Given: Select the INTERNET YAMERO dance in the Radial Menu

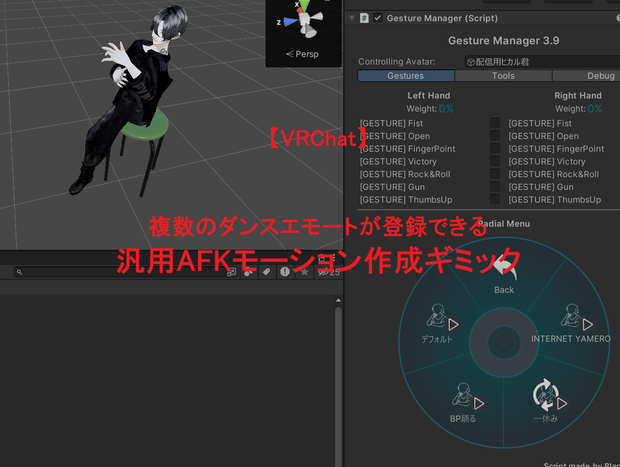Looking at the screenshot, I should (x=571, y=324).
